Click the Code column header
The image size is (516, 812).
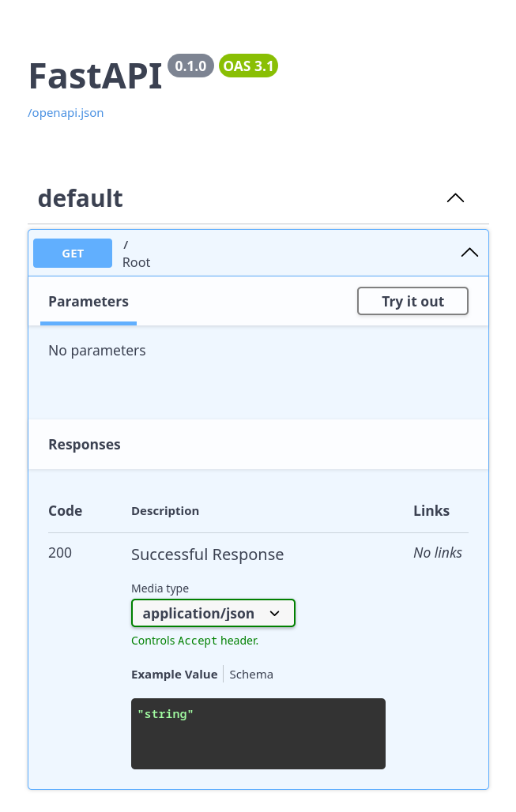pyautogui.click(x=66, y=510)
